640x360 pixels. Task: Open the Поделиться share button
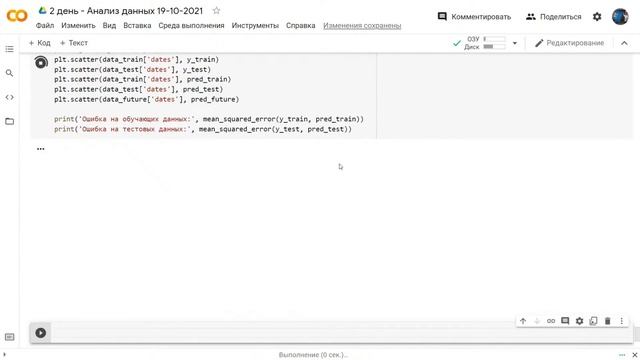click(553, 17)
